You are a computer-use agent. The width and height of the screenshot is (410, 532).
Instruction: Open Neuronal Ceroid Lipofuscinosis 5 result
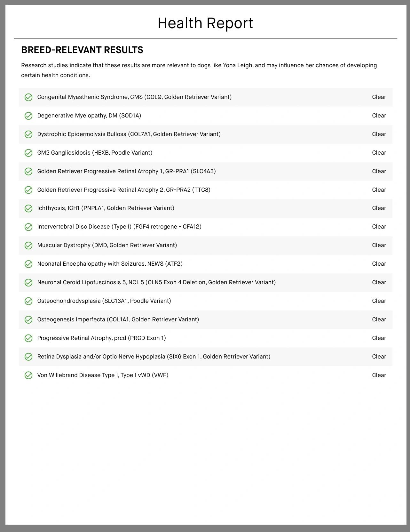point(156,282)
